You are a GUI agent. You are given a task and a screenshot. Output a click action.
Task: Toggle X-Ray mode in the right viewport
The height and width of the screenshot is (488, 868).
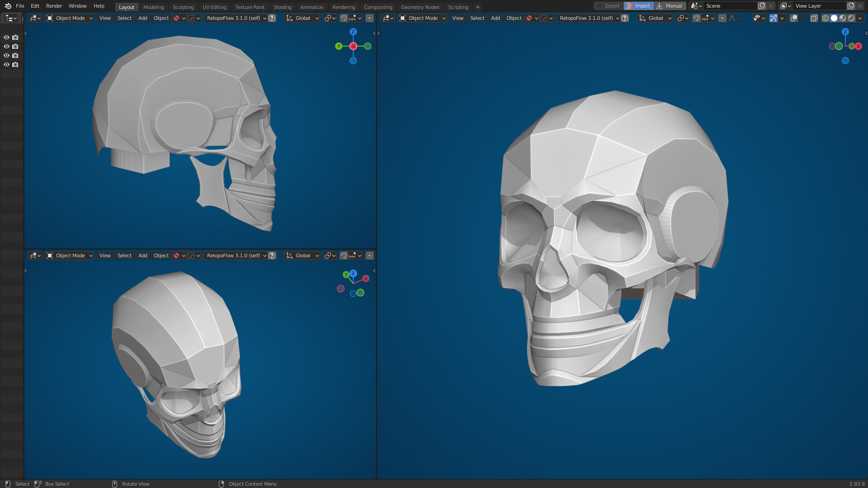coord(813,18)
